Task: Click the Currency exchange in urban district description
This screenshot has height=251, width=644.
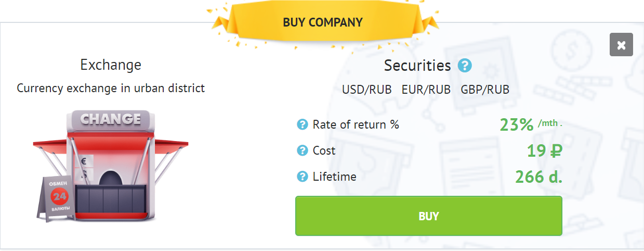Action: click(111, 88)
